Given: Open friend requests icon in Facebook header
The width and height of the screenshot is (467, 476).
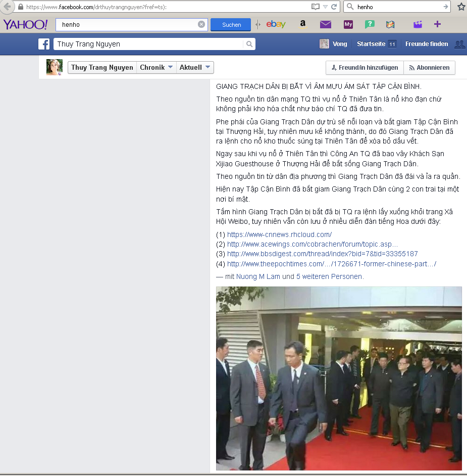Looking at the screenshot, I should pyautogui.click(x=460, y=44).
